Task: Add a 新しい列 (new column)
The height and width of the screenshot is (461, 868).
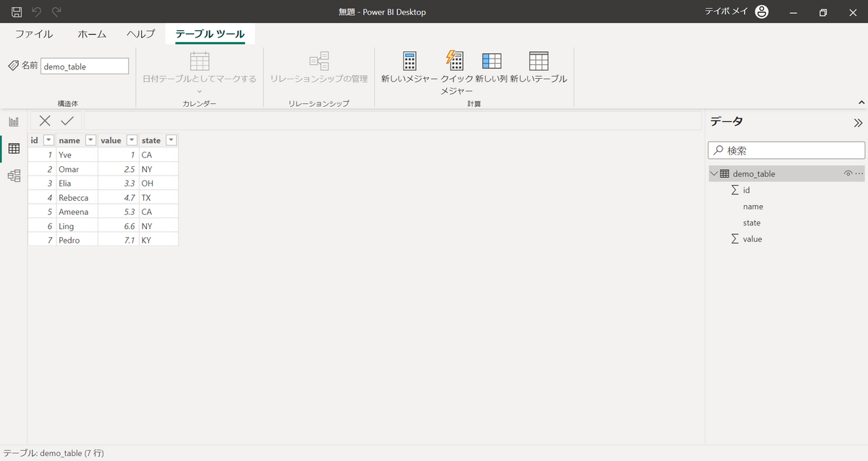Action: coord(492,70)
